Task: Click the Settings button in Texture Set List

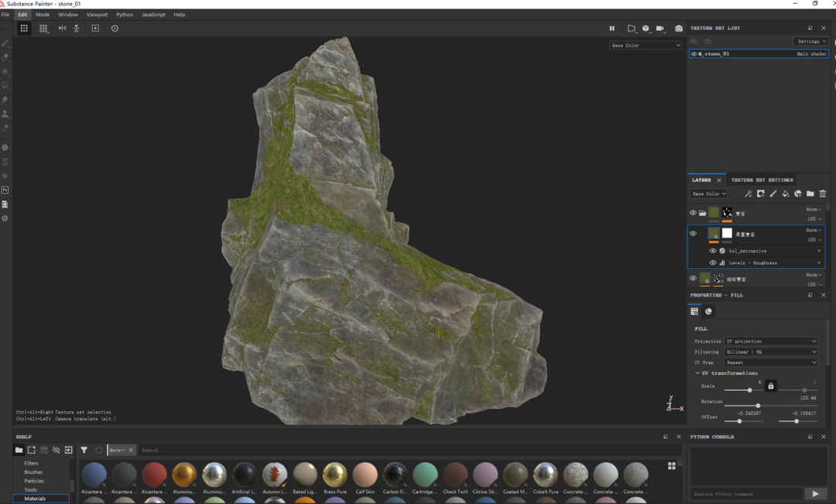Action: tap(810, 41)
